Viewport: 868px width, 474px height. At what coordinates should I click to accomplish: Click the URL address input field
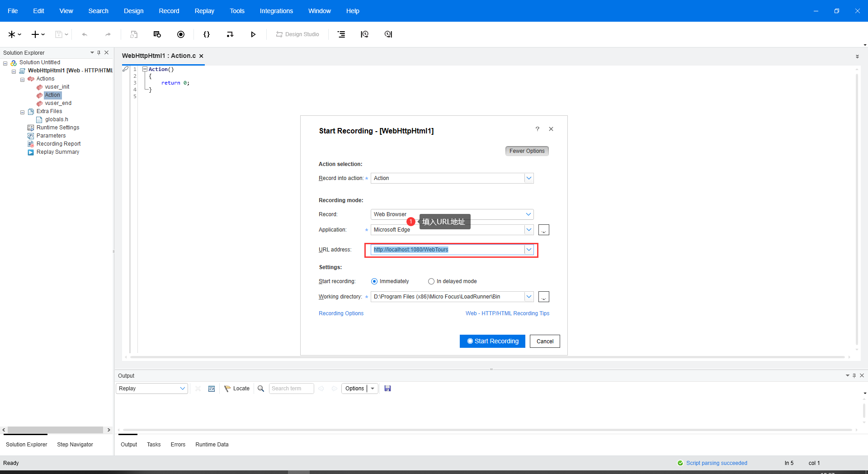click(x=448, y=250)
